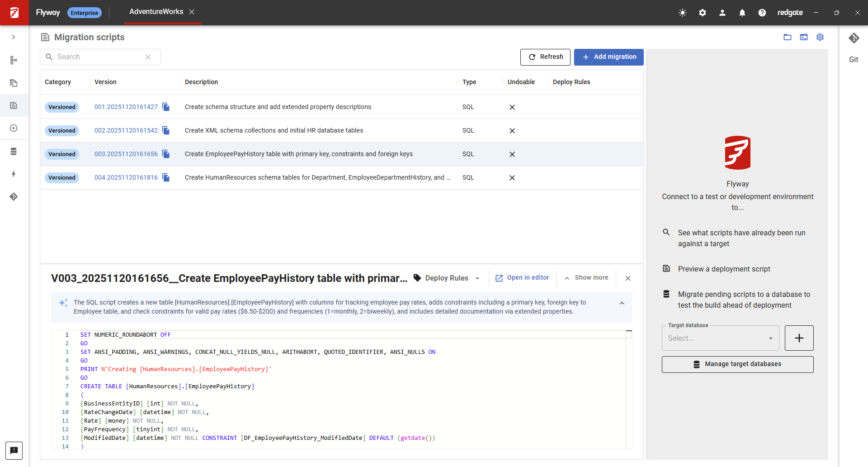Open the Deploy Rules dropdown
This screenshot has width=868, height=467.
447,278
